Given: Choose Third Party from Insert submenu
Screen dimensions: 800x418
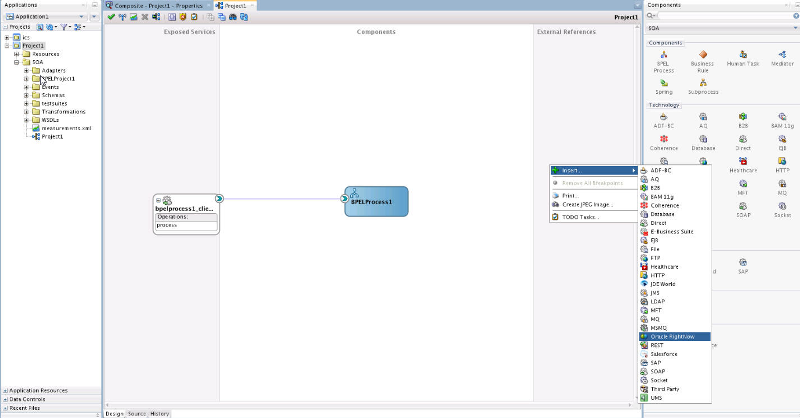Looking at the screenshot, I should point(674,389).
